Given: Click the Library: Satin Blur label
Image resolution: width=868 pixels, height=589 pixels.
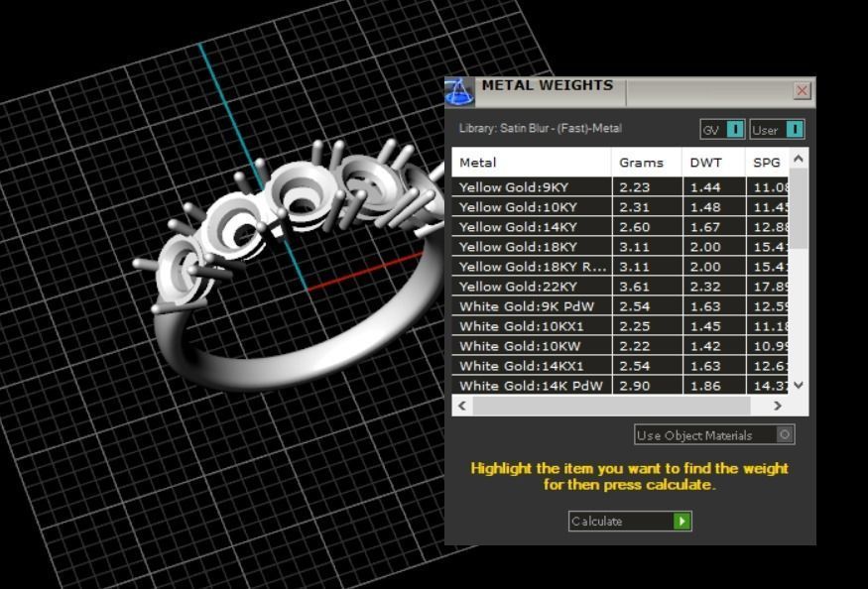Looking at the screenshot, I should pos(541,129).
